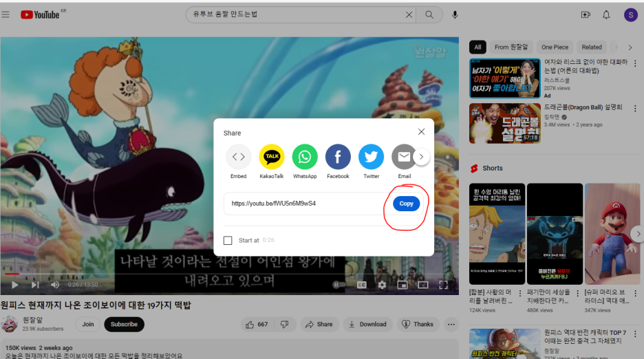
Task: Open the 원잘알 channel name link
Action: 32,320
